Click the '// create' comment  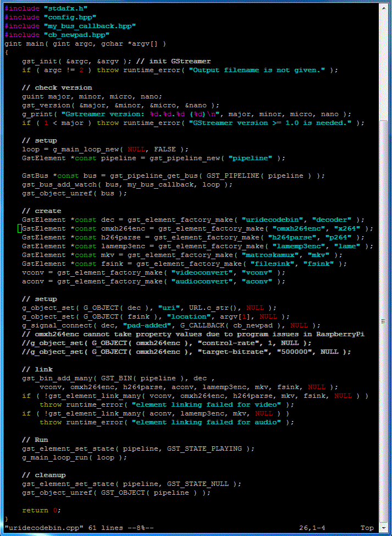point(42,211)
